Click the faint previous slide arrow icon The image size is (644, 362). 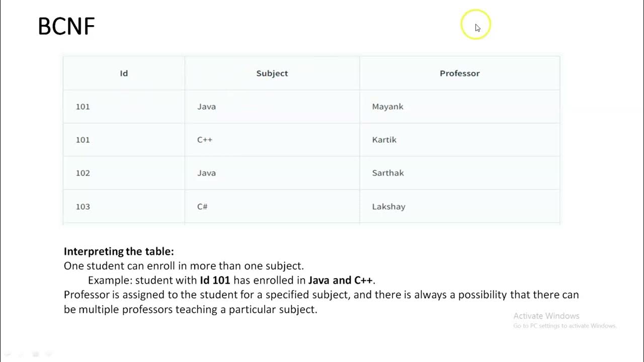tap(9, 354)
